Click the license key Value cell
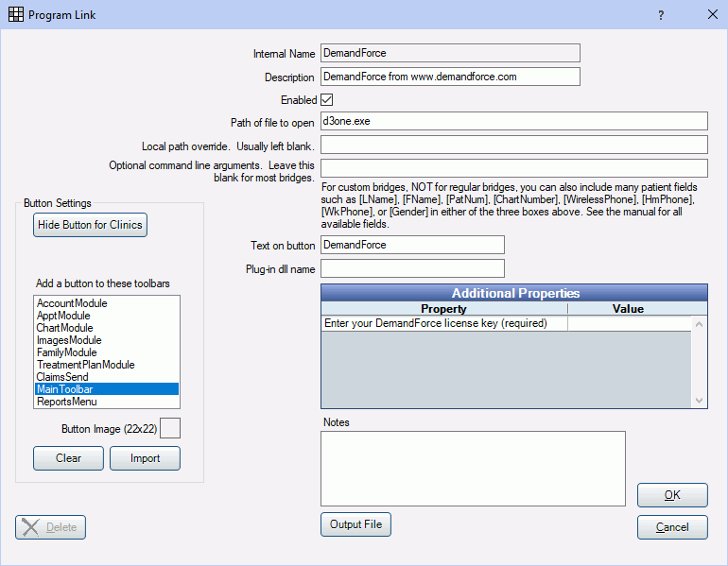Image resolution: width=728 pixels, height=566 pixels. (x=629, y=323)
